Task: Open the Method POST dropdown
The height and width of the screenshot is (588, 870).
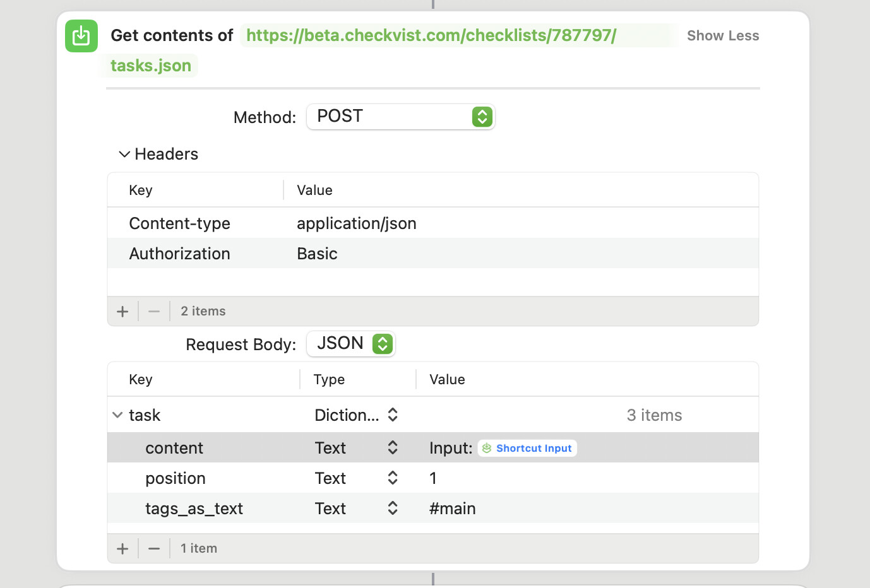Action: (x=400, y=117)
